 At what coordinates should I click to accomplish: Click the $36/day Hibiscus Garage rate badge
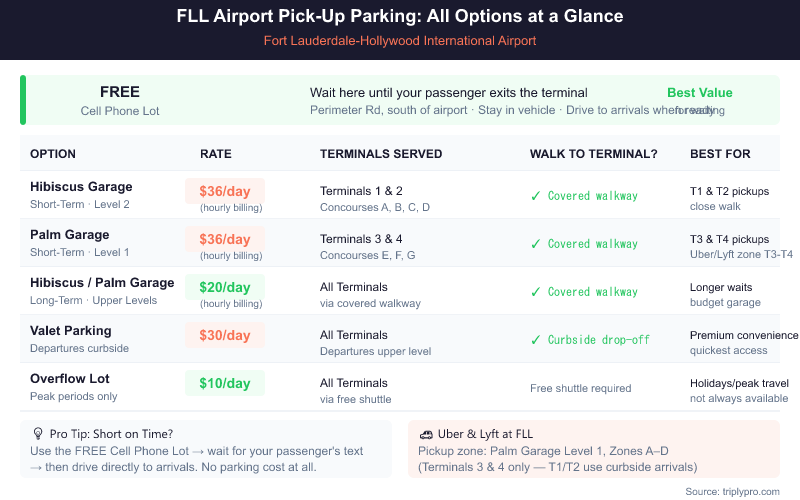[x=225, y=191]
